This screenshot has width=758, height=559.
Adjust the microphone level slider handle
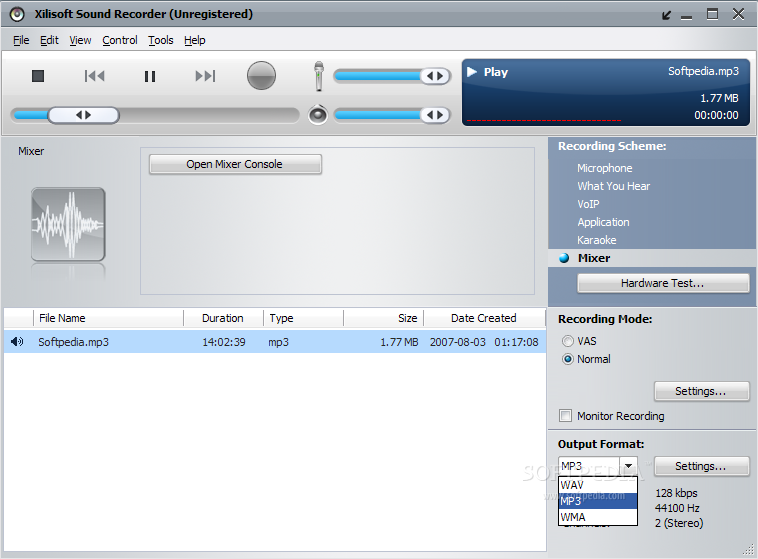pyautogui.click(x=435, y=76)
